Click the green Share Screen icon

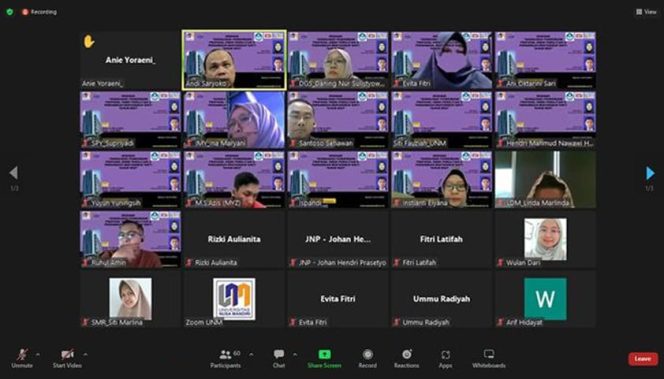(324, 354)
